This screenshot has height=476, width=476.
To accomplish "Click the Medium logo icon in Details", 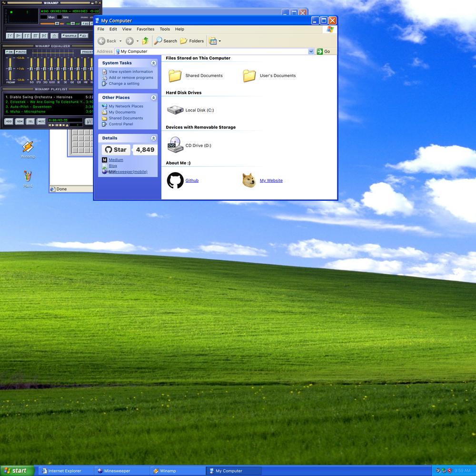I will coord(104,159).
